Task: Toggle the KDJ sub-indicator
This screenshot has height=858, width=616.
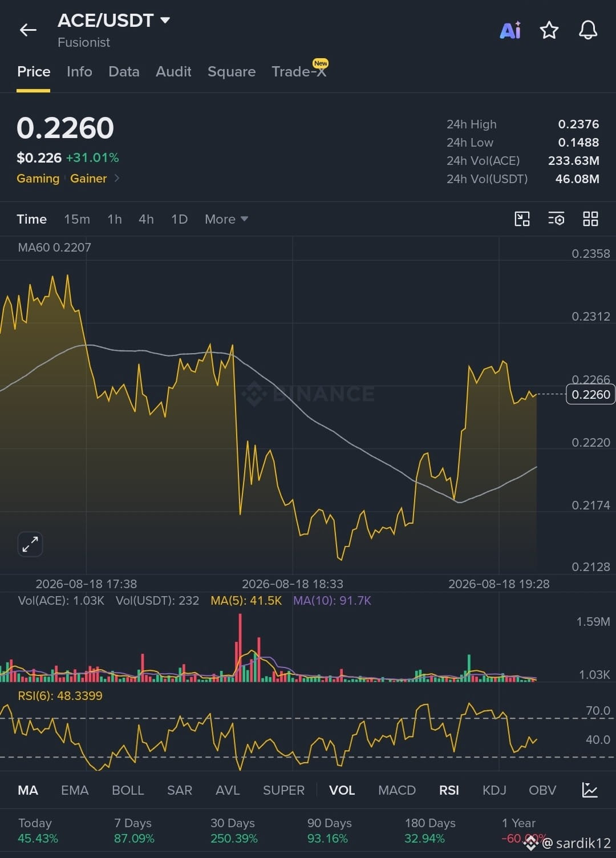Action: (495, 790)
